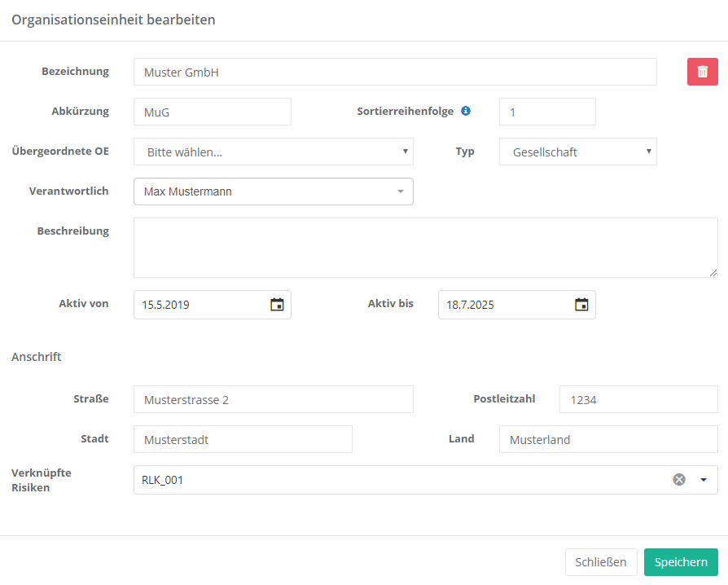Open the Aktiv von calendar picker
This screenshot has width=728, height=585.
(x=277, y=305)
